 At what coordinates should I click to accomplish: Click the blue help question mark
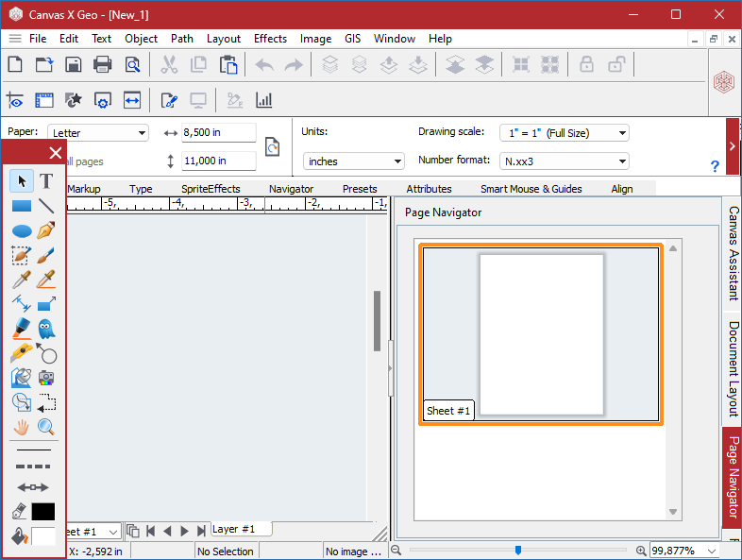(x=715, y=166)
